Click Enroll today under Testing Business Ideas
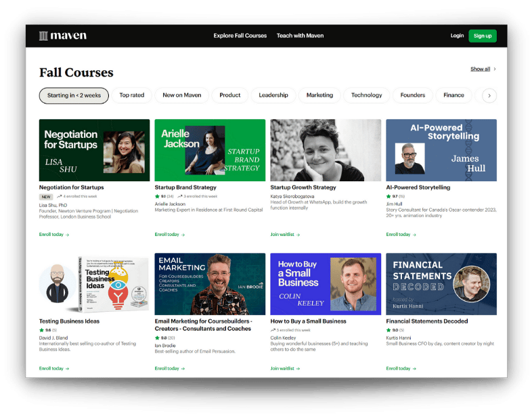Screen dimensions: 532x418 click(54, 369)
